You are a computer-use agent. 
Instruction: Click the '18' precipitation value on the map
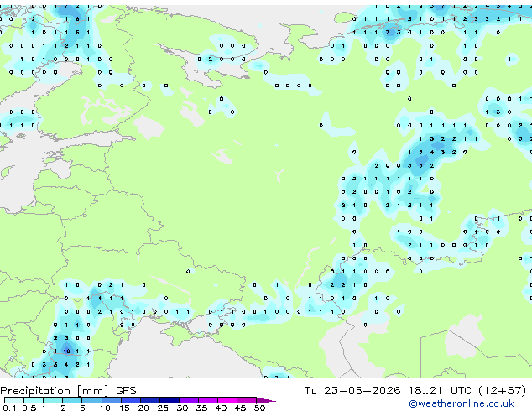click(67, 351)
